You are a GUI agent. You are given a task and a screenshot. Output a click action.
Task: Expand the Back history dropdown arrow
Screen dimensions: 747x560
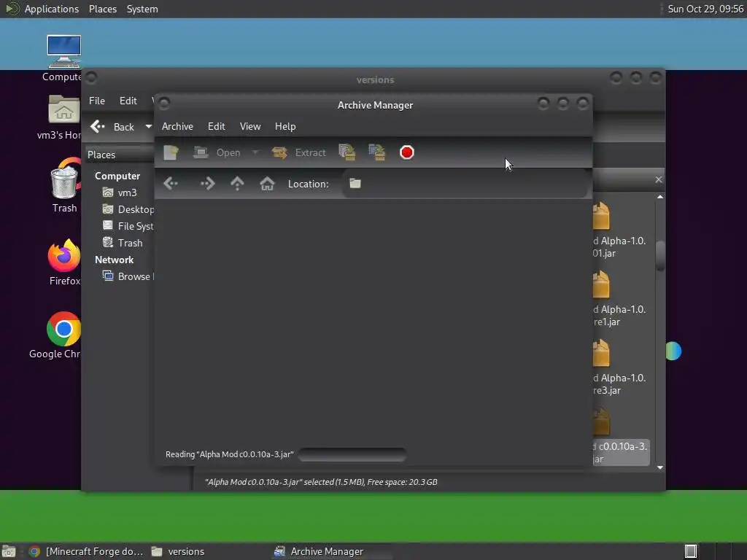pos(149,127)
